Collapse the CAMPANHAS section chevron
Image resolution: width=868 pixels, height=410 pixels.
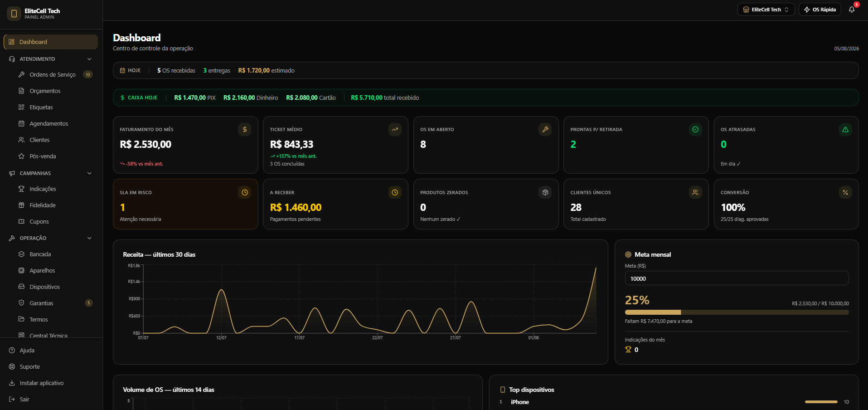pos(89,173)
